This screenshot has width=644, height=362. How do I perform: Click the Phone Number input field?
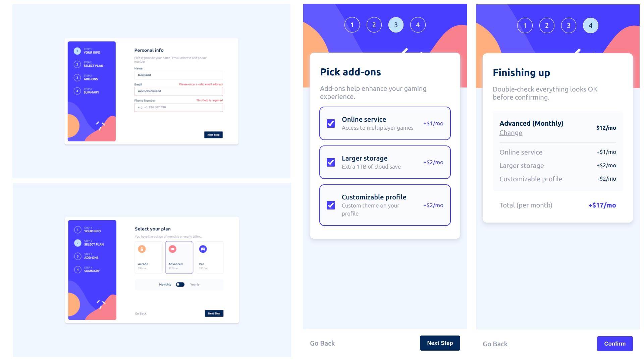click(179, 107)
